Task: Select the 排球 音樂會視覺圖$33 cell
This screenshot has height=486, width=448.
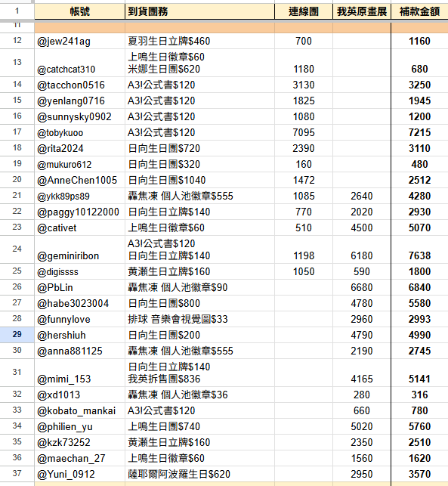Action: [199, 319]
